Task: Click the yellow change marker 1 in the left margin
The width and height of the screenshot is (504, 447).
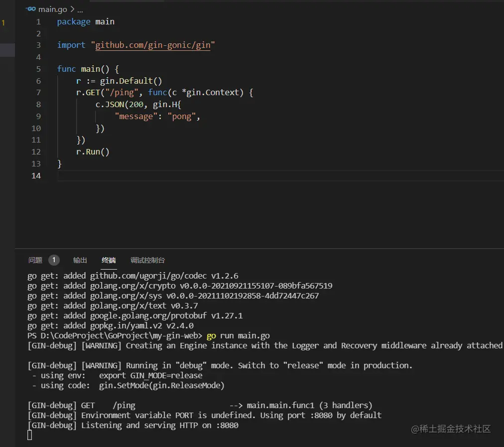Action: point(3,23)
